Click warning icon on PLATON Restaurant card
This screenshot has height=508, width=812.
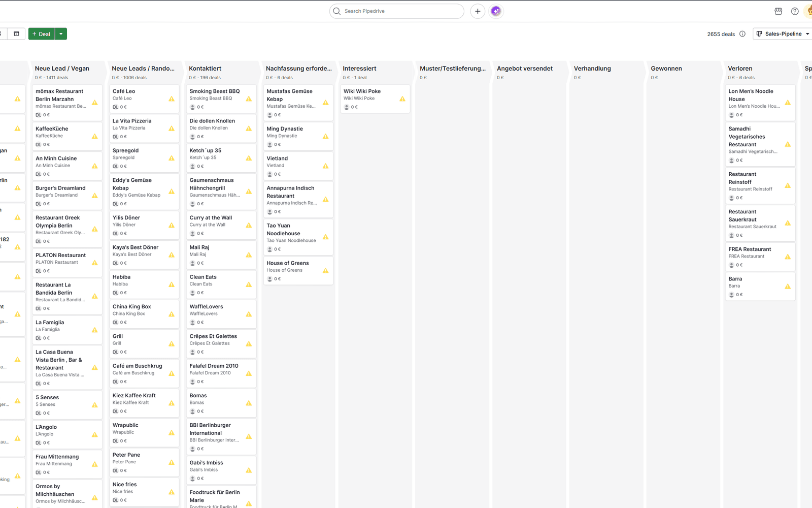(x=95, y=263)
